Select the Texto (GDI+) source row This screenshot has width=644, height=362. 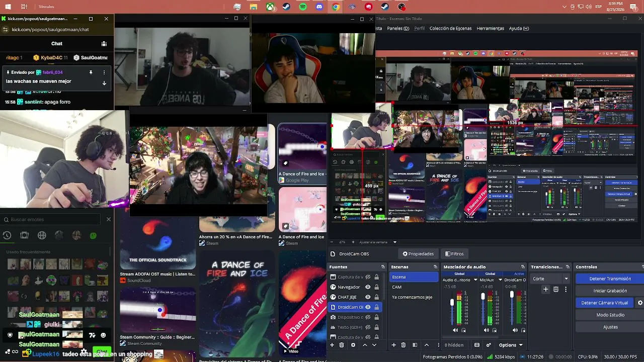(x=355, y=327)
